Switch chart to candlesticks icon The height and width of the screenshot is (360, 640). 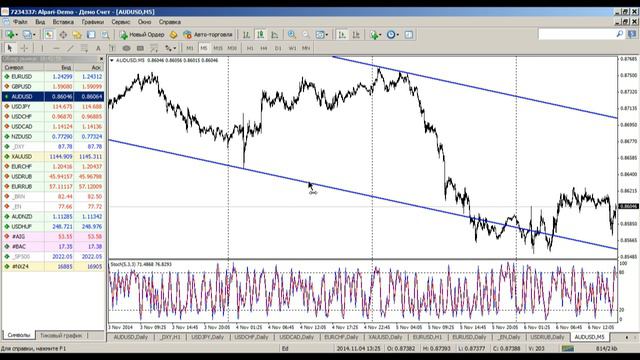coord(260,35)
